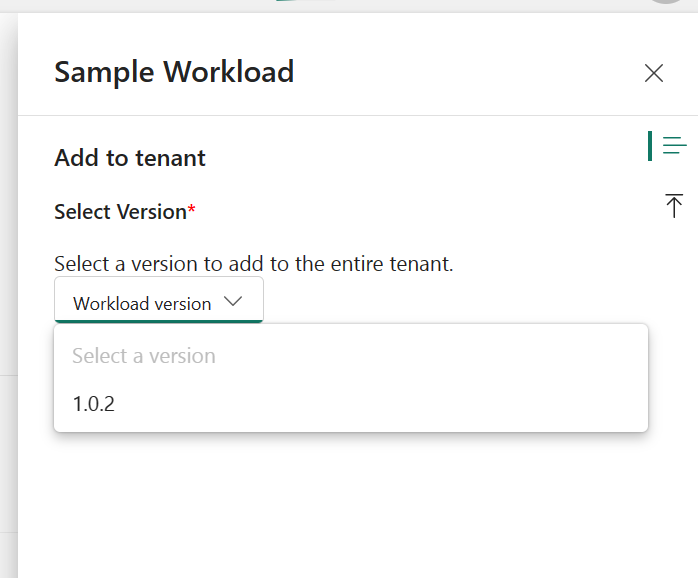This screenshot has width=698, height=578.
Task: Close the Sample Workload panel
Action: pos(654,72)
